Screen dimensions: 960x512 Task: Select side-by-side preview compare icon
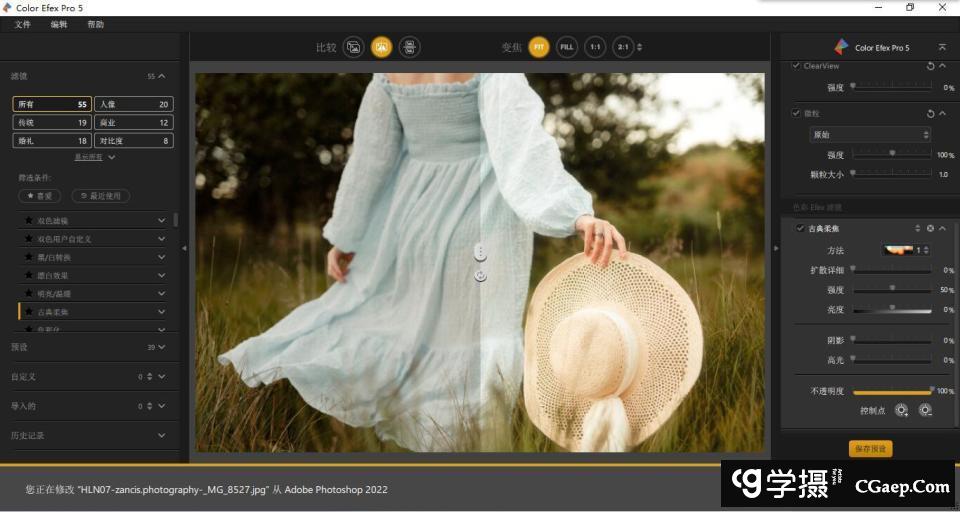pos(409,47)
